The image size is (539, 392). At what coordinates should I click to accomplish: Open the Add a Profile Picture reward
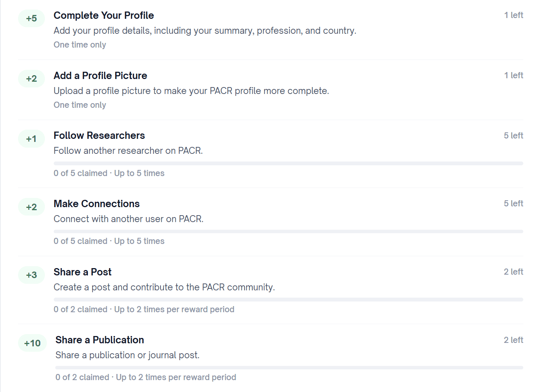[100, 76]
